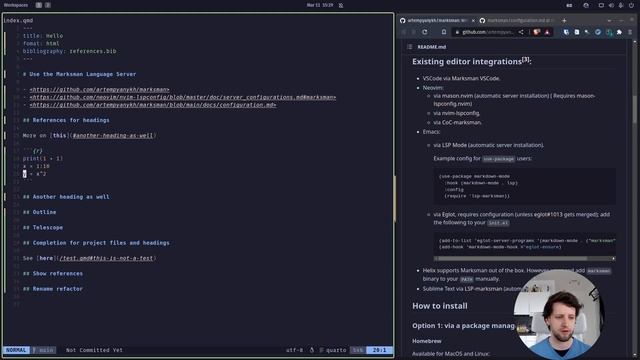This screenshot has height=360, width=640.
Task: Click the '## Completion for project files and headings' line
Action: tap(96, 242)
